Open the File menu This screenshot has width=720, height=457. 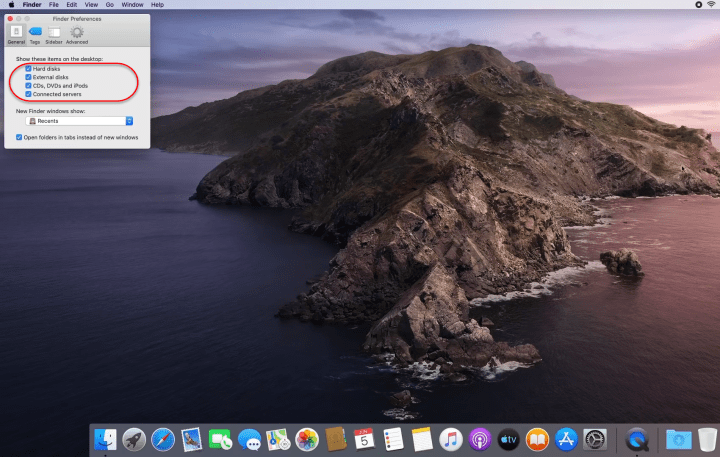[x=54, y=5]
